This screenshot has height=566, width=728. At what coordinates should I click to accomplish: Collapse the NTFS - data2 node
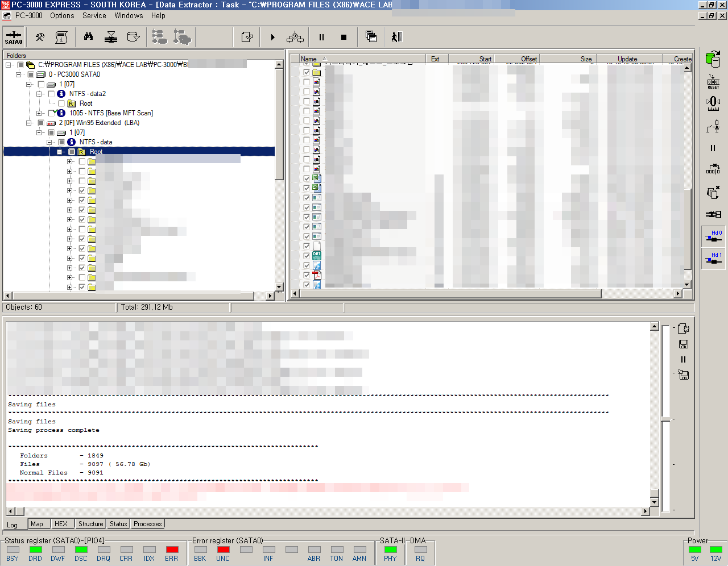tap(39, 94)
